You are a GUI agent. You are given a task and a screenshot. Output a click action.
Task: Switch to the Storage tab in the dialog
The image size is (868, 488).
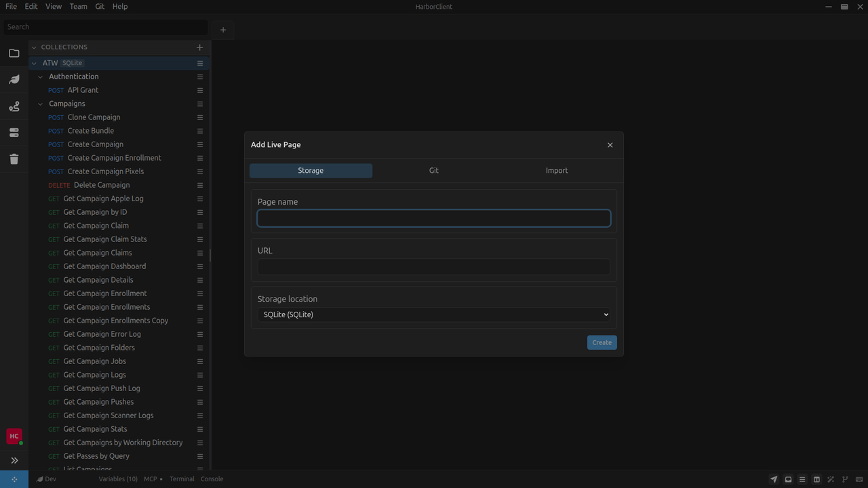[311, 171]
